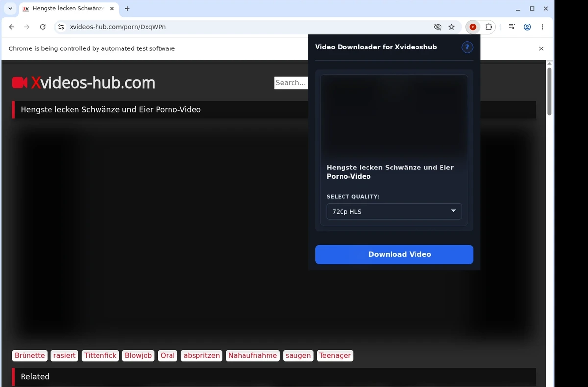View site information icon in address bar
The height and width of the screenshot is (387, 588).
tap(60, 27)
